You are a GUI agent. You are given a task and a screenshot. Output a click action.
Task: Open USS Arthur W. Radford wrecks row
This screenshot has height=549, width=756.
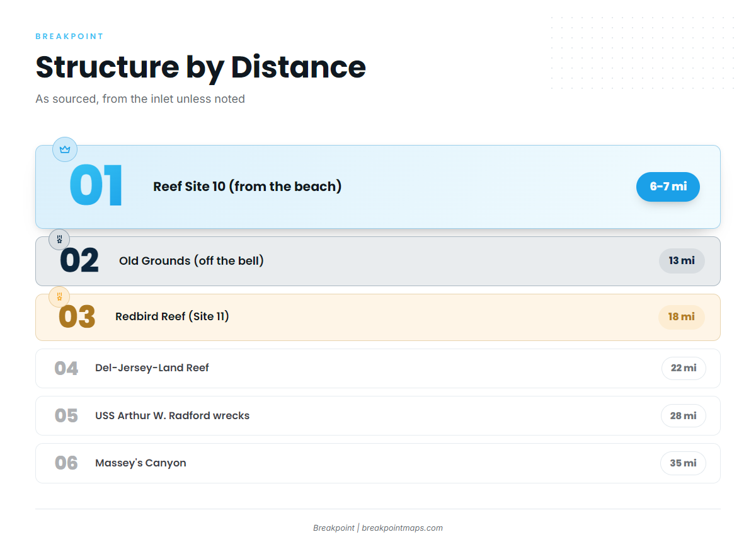point(378,416)
